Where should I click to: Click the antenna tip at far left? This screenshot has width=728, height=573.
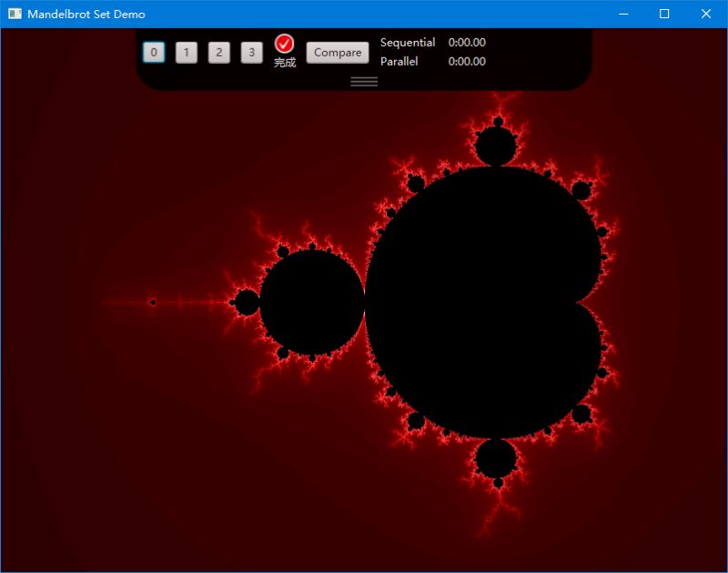click(x=152, y=301)
